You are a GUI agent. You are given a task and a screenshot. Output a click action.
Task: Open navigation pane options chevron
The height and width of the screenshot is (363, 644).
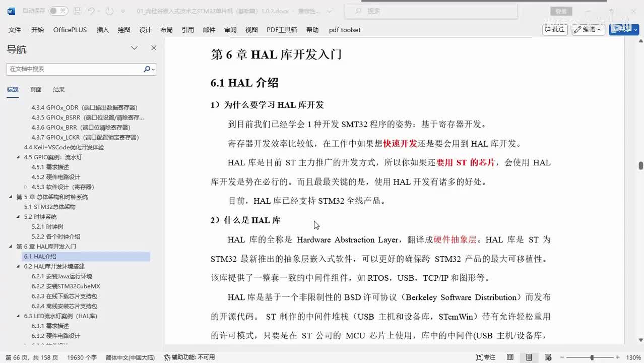click(x=134, y=48)
